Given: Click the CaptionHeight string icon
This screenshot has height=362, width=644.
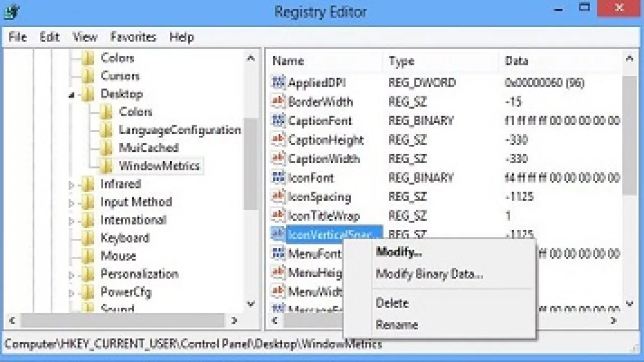Looking at the screenshot, I should click(x=278, y=140).
